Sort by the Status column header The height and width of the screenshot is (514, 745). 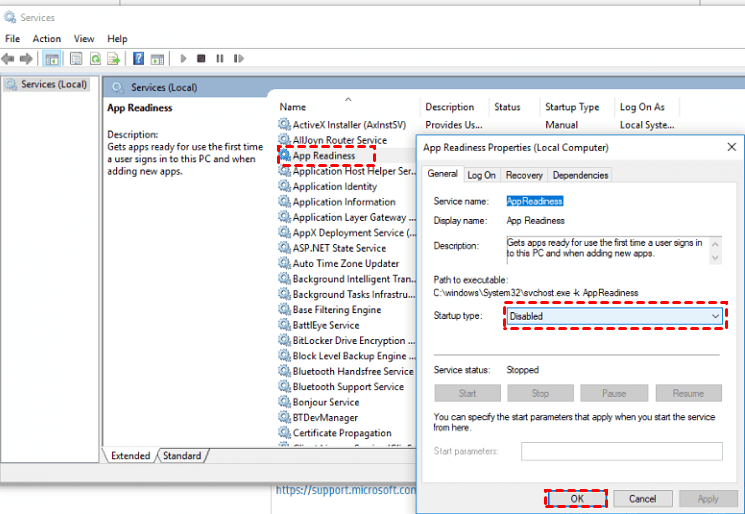507,107
